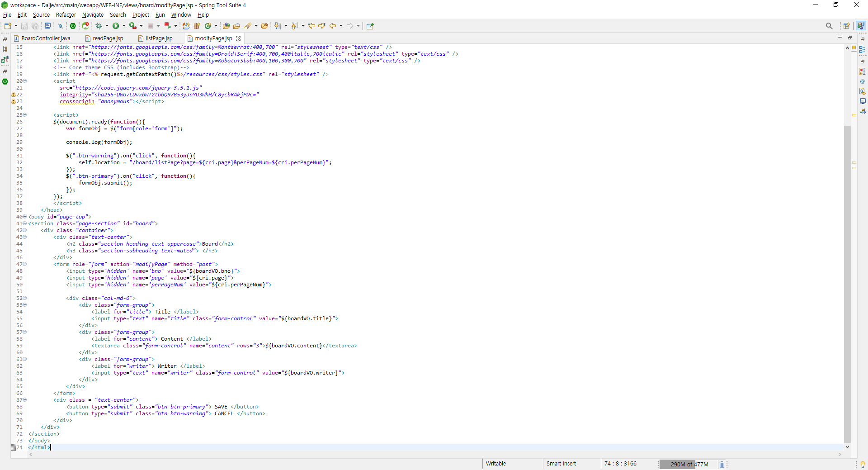Viewport: 868px width, 470px height.
Task: Start debugging with the bug icon
Action: click(x=99, y=26)
